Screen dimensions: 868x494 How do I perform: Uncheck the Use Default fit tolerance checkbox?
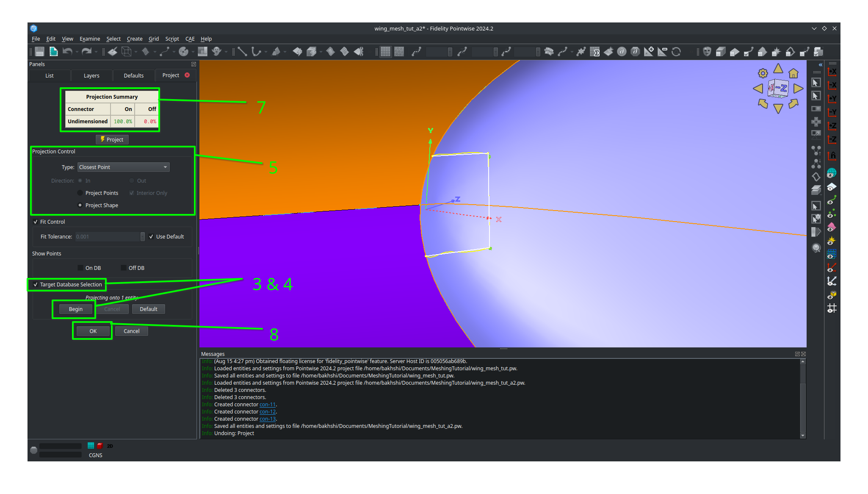pos(152,236)
